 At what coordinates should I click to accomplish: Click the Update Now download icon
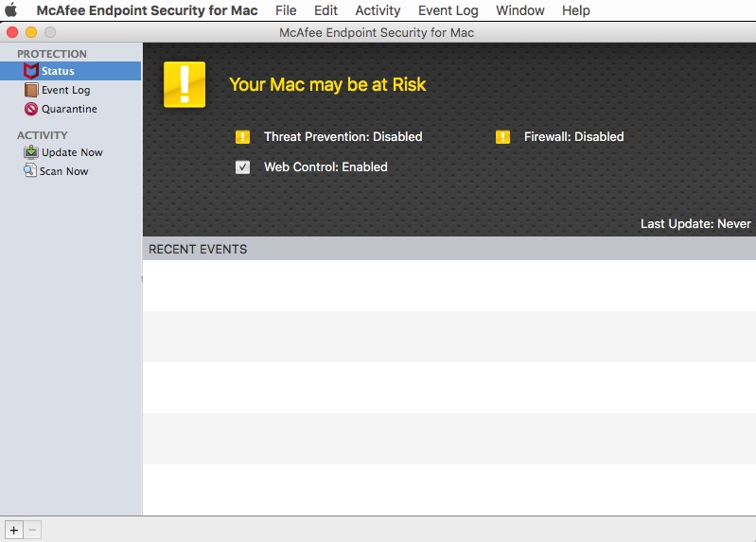point(31,152)
